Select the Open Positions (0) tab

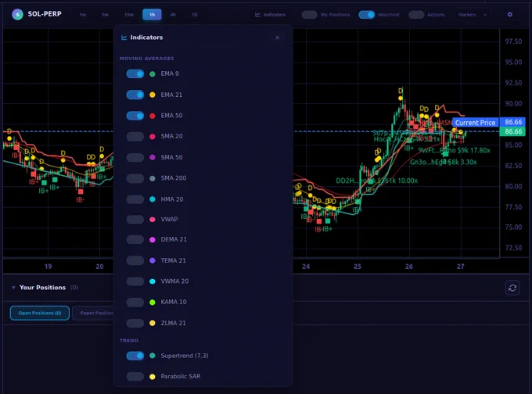point(40,313)
